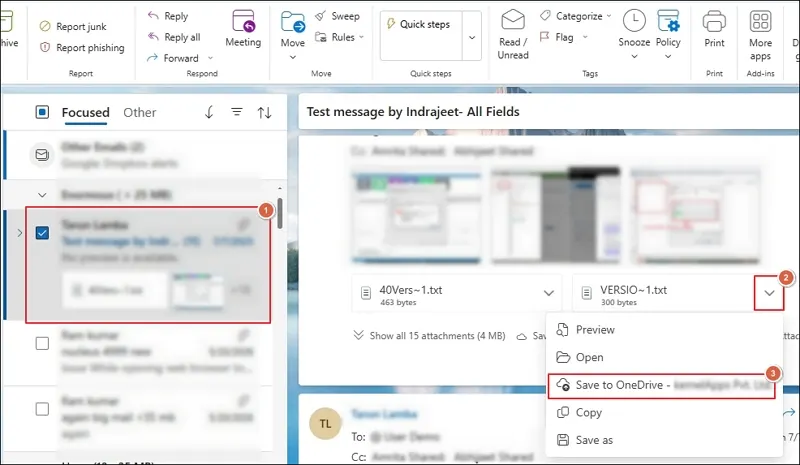Viewport: 800px width, 465px height.
Task: Create a Meeting from this email
Action: [243, 29]
